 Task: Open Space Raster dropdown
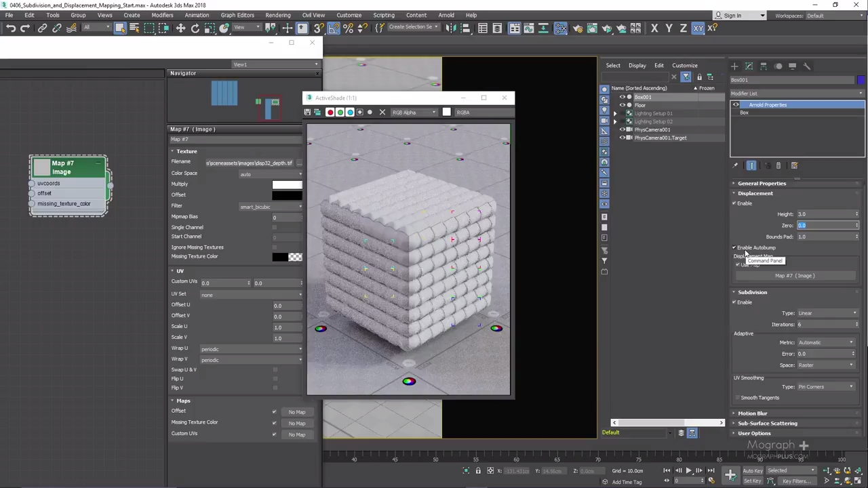[x=826, y=365]
